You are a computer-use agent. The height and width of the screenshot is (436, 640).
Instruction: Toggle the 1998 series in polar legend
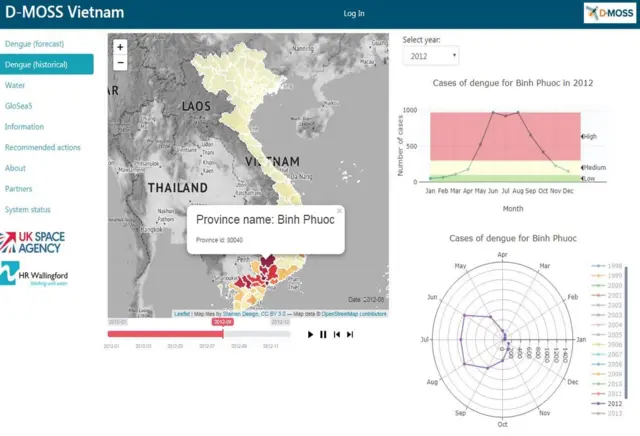[x=607, y=266]
